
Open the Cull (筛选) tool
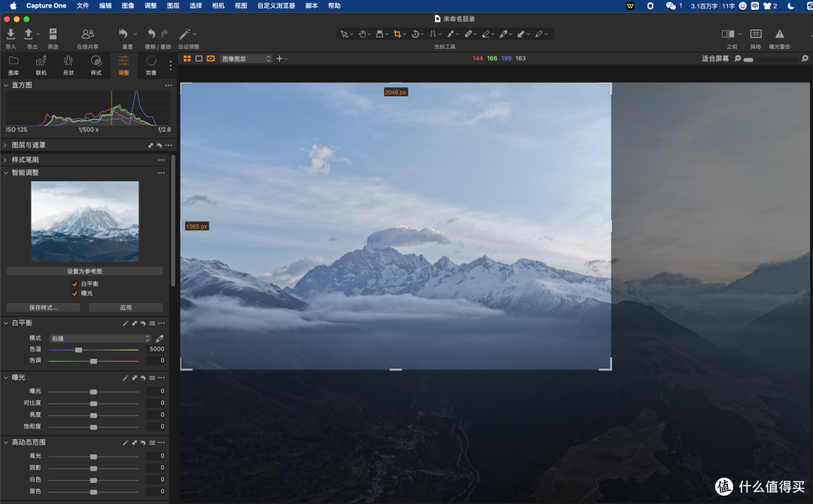pos(53,34)
